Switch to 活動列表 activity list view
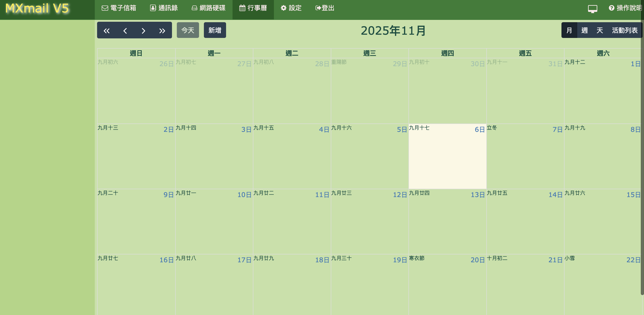Image resolution: width=644 pixels, height=315 pixels. click(x=625, y=30)
